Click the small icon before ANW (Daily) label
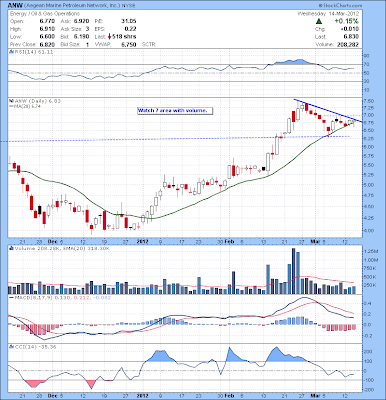The image size is (386, 400). coord(11,101)
